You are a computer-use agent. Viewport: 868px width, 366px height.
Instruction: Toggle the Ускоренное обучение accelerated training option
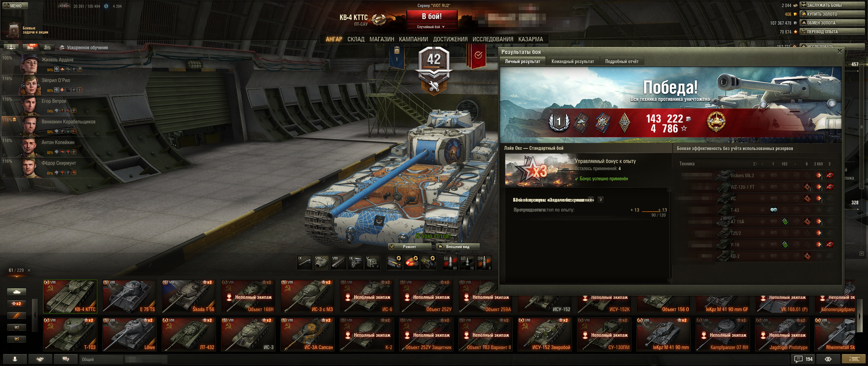point(84,48)
